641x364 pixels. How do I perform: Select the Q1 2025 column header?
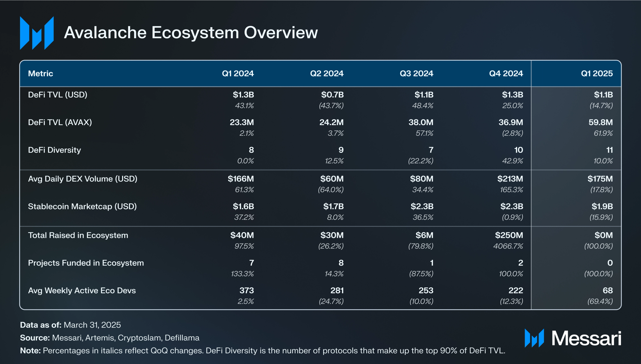tap(596, 74)
